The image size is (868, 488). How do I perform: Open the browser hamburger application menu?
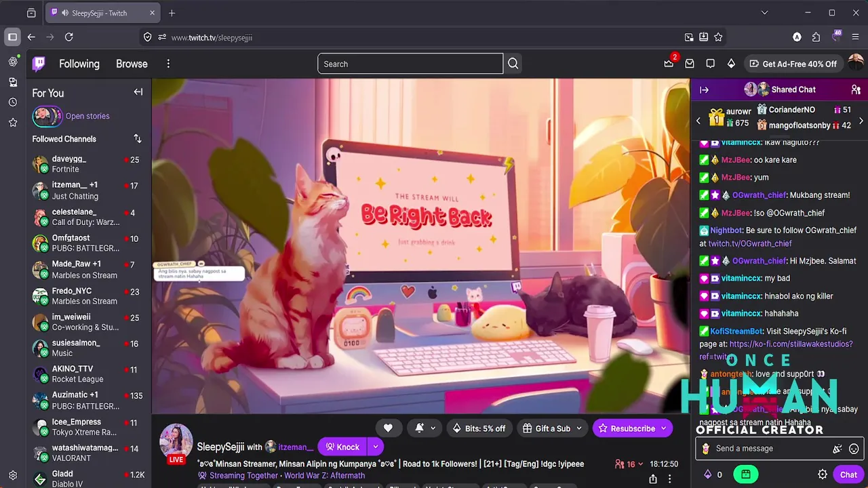click(x=855, y=37)
